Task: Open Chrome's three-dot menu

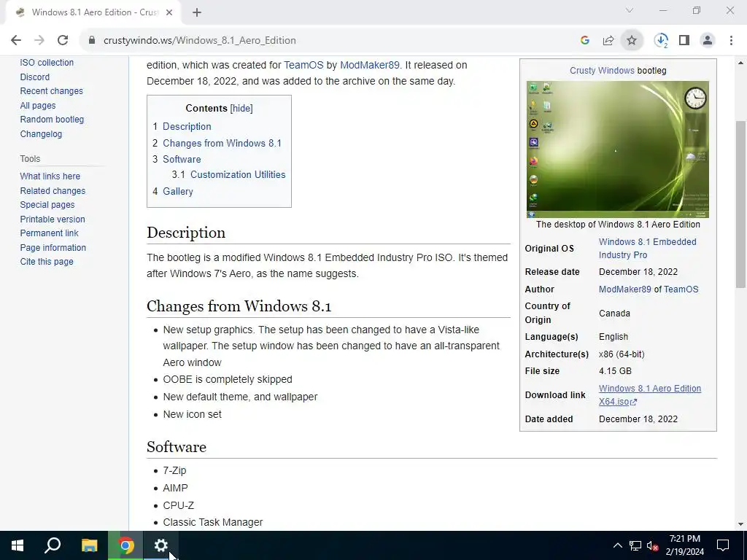Action: 731,41
